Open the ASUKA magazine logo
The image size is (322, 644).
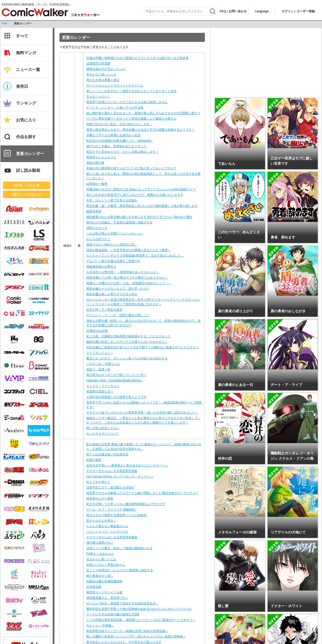(x=14, y=209)
